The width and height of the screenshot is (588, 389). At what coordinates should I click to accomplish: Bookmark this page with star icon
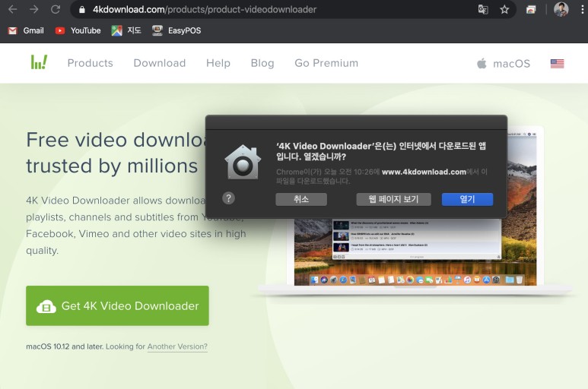tap(504, 9)
